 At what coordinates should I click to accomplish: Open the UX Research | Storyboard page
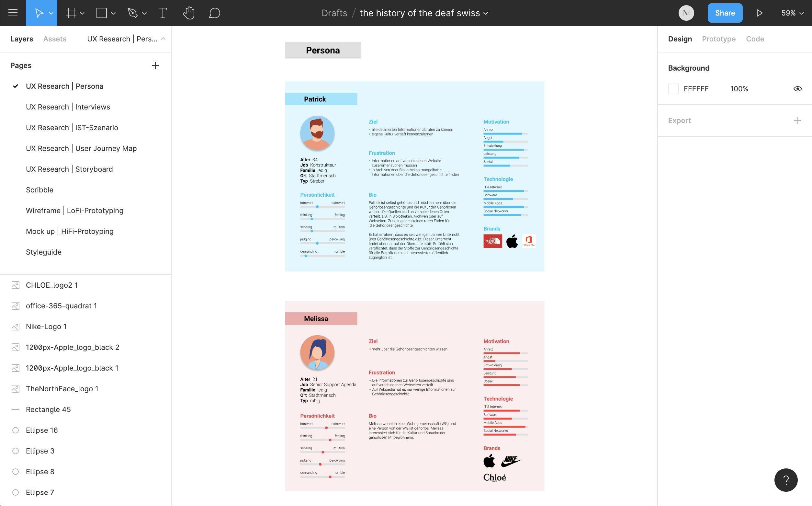(x=69, y=169)
